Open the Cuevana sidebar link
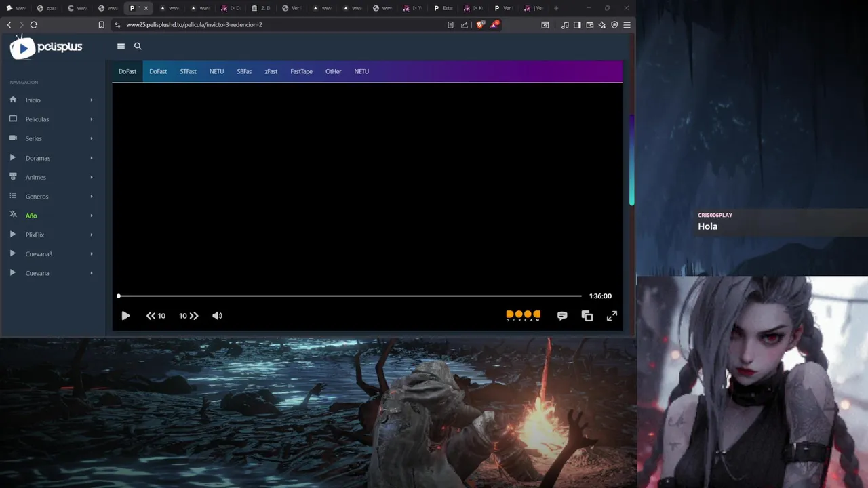Screen dimensions: 868x488 (37, 273)
